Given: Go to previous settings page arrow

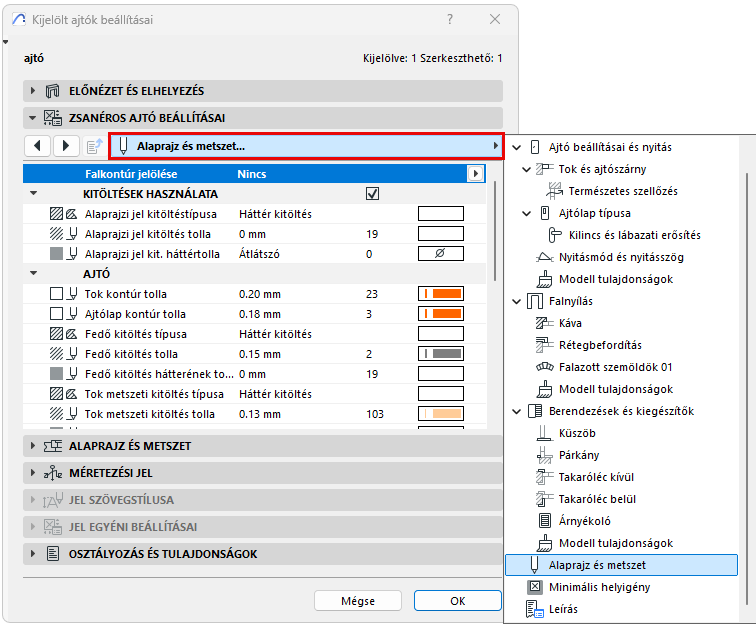Looking at the screenshot, I should tap(37, 146).
